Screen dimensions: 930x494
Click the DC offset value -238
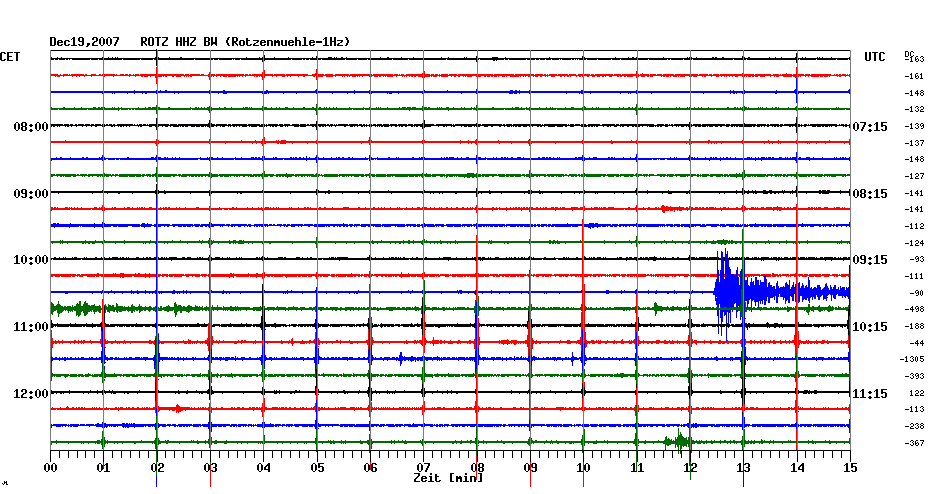(914, 426)
